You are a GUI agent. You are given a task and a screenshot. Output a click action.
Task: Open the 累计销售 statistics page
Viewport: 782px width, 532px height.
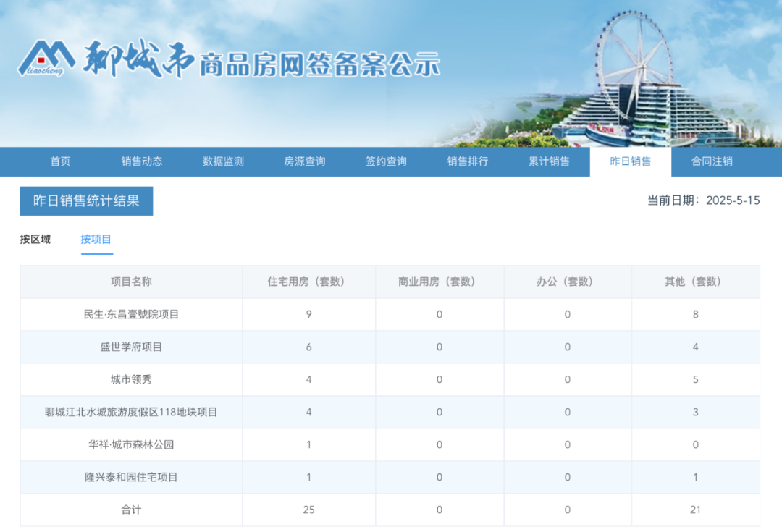(x=549, y=161)
